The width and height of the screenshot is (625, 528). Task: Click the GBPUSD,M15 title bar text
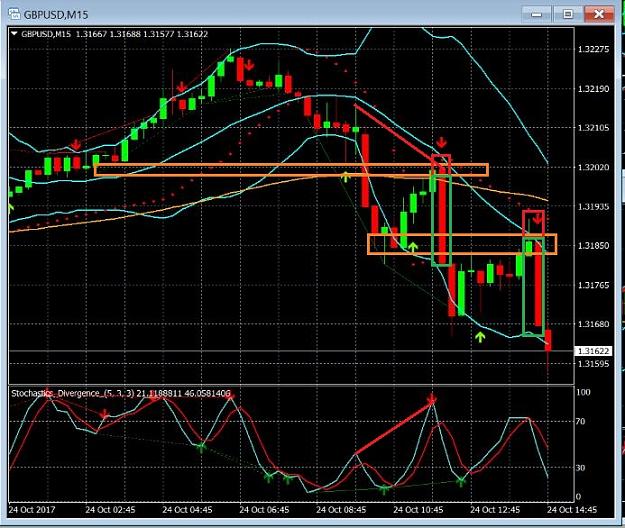click(56, 15)
